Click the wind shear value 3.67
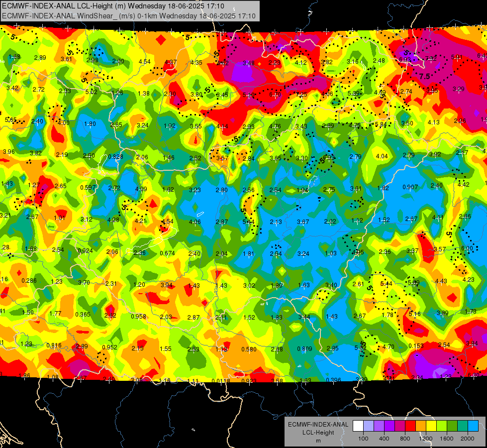487x448 pixels. (303, 222)
